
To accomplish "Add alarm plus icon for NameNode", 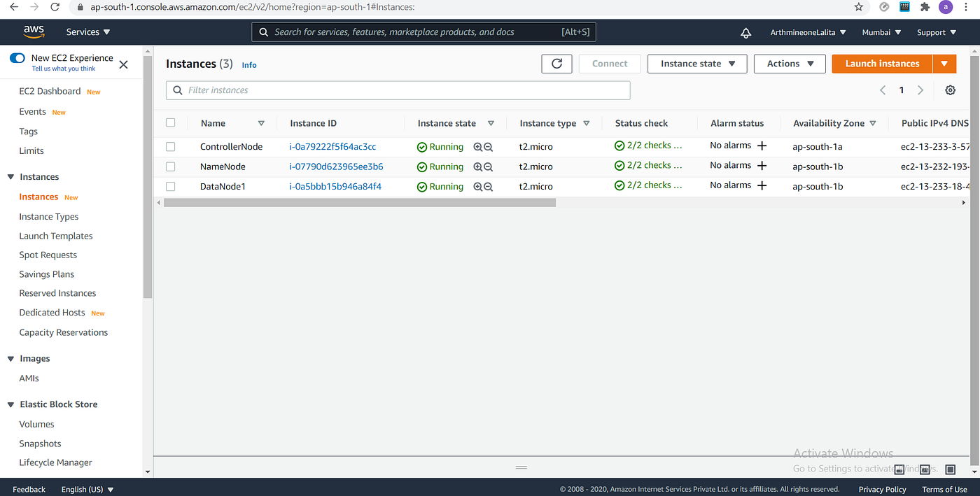I will click(762, 166).
